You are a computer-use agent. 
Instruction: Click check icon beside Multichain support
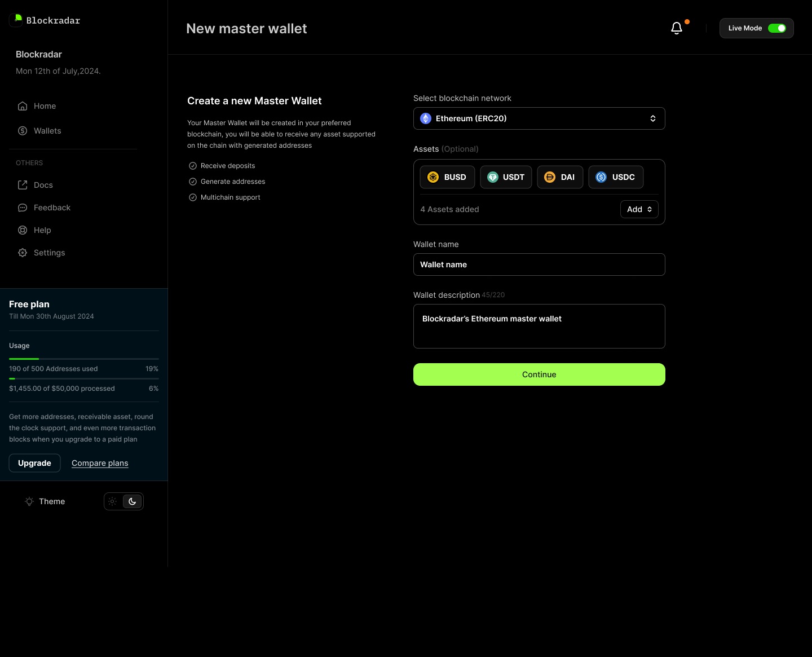[193, 197]
